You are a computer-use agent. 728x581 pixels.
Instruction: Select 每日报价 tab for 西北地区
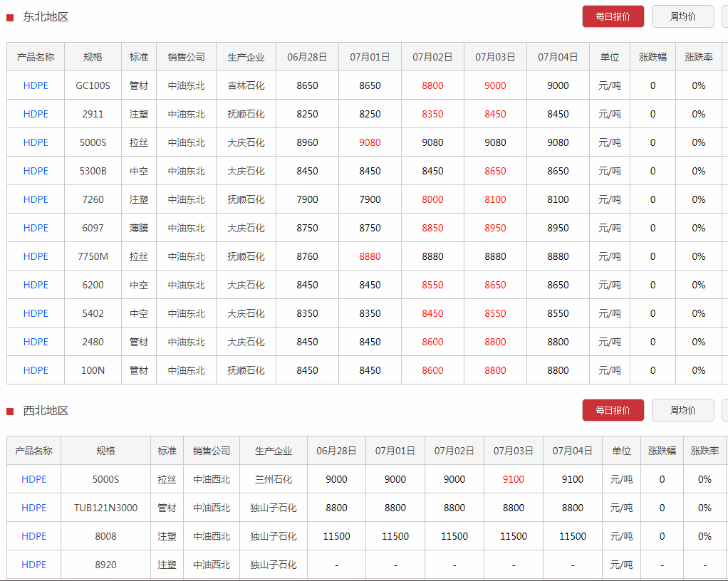[613, 410]
